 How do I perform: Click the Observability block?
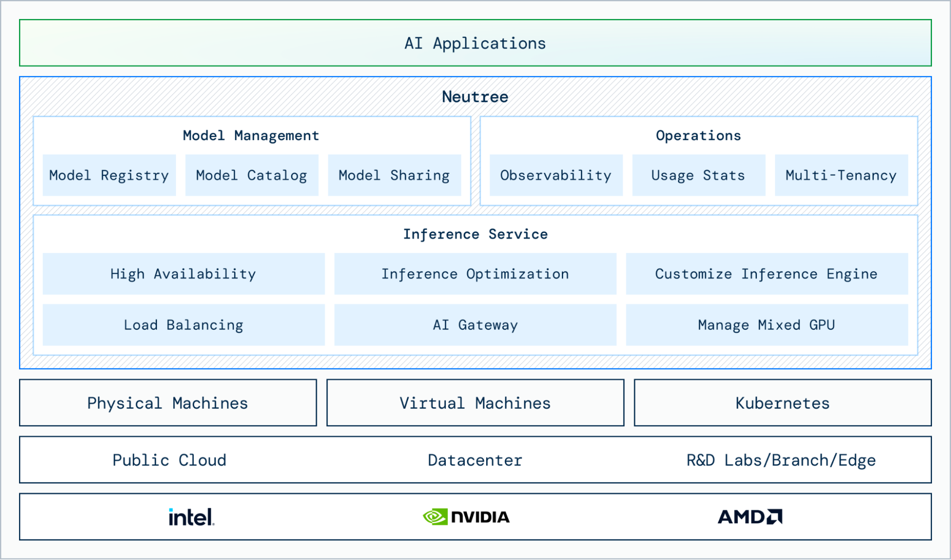pyautogui.click(x=556, y=175)
